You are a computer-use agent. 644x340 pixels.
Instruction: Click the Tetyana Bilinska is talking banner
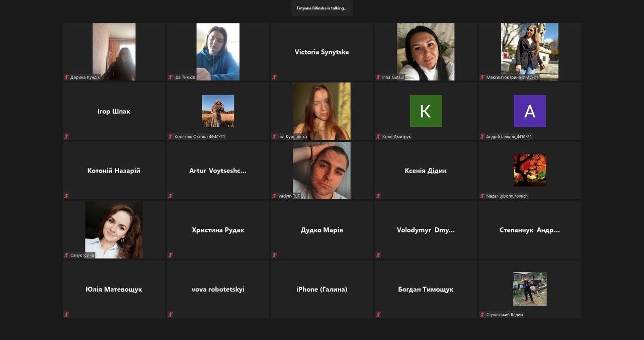(322, 8)
